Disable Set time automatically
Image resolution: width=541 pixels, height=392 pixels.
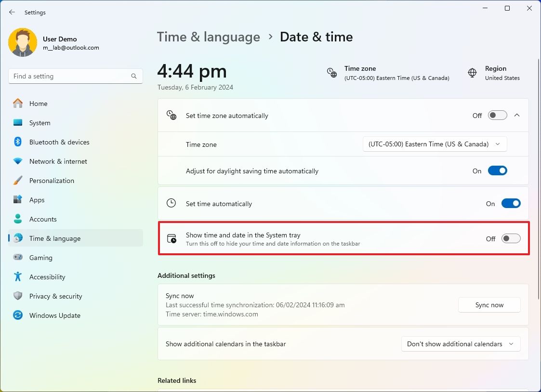coord(511,203)
